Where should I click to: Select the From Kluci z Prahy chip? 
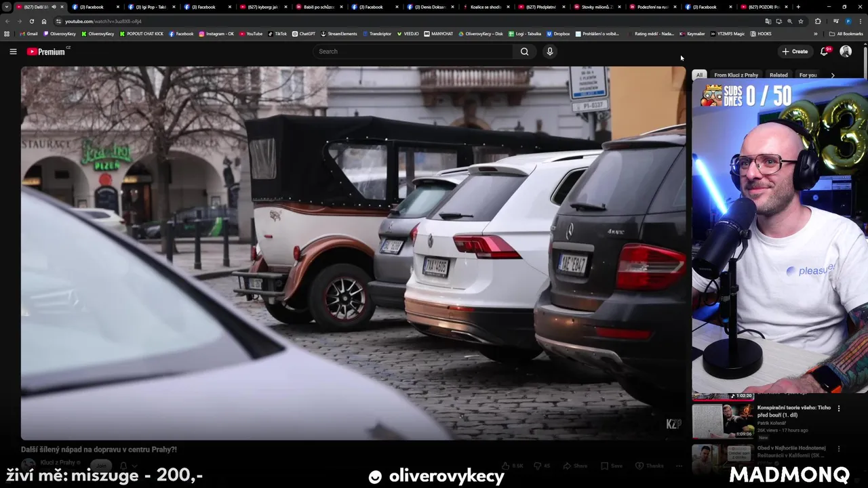tap(736, 75)
